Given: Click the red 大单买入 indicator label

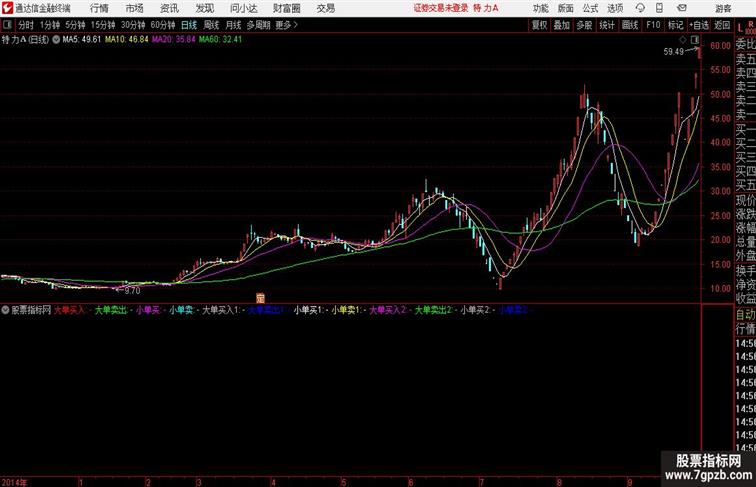Looking at the screenshot, I should pyautogui.click(x=69, y=310).
